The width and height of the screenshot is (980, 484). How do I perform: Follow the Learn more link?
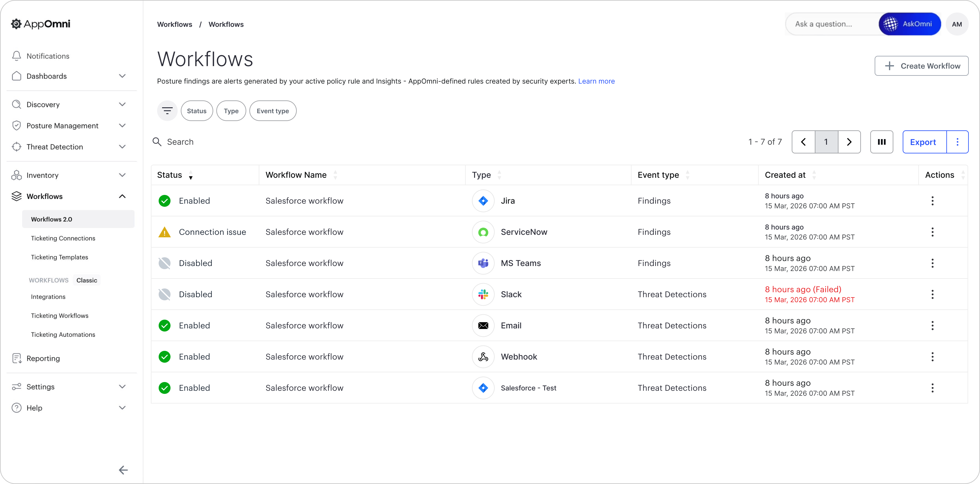[596, 81]
